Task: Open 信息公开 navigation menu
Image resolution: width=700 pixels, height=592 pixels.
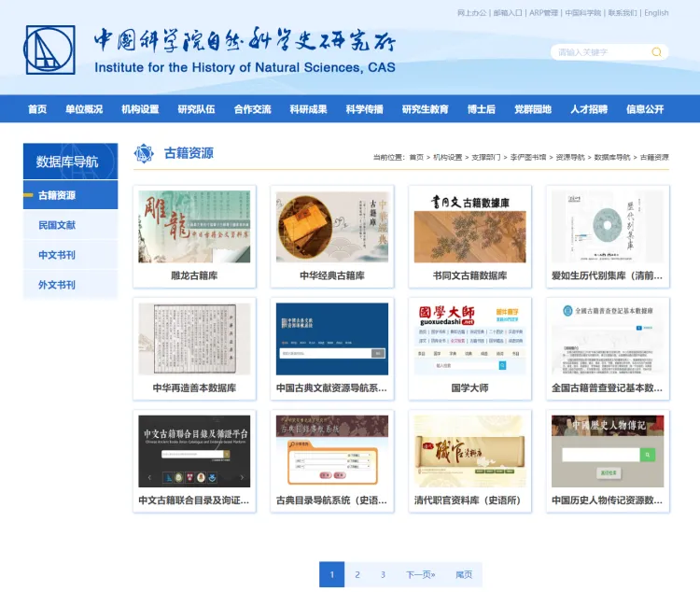Action: pos(645,109)
